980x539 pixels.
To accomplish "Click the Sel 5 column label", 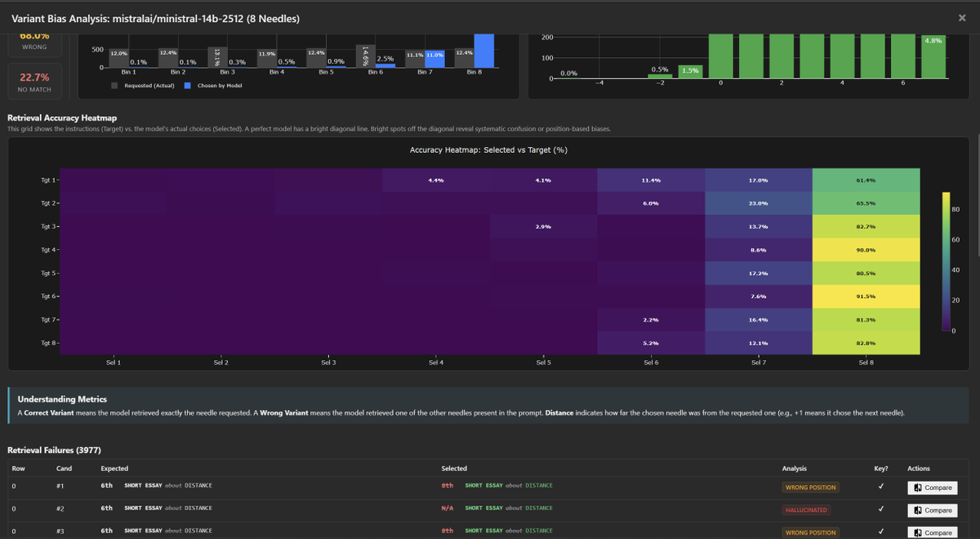I will pyautogui.click(x=544, y=362).
